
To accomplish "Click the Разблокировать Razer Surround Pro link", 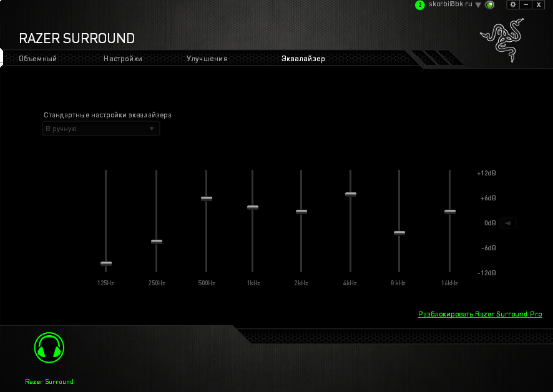I will click(480, 314).
